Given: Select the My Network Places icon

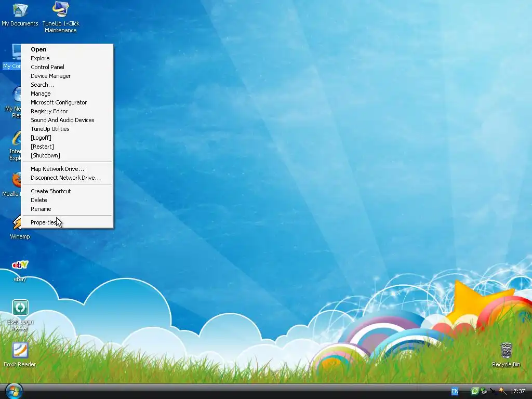Looking at the screenshot, I should (14, 102).
